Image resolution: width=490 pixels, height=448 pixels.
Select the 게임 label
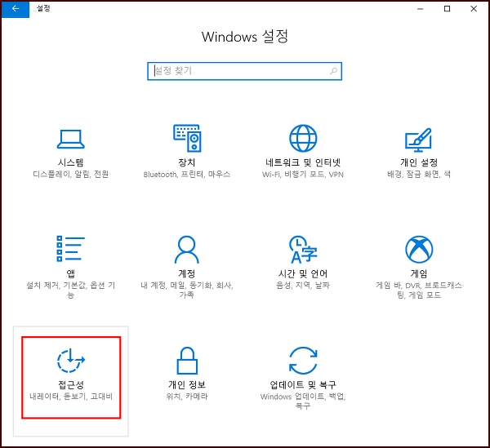pyautogui.click(x=419, y=273)
